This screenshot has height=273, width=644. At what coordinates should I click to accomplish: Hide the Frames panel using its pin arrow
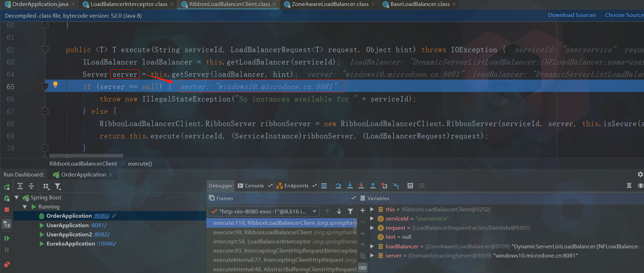(x=353, y=198)
